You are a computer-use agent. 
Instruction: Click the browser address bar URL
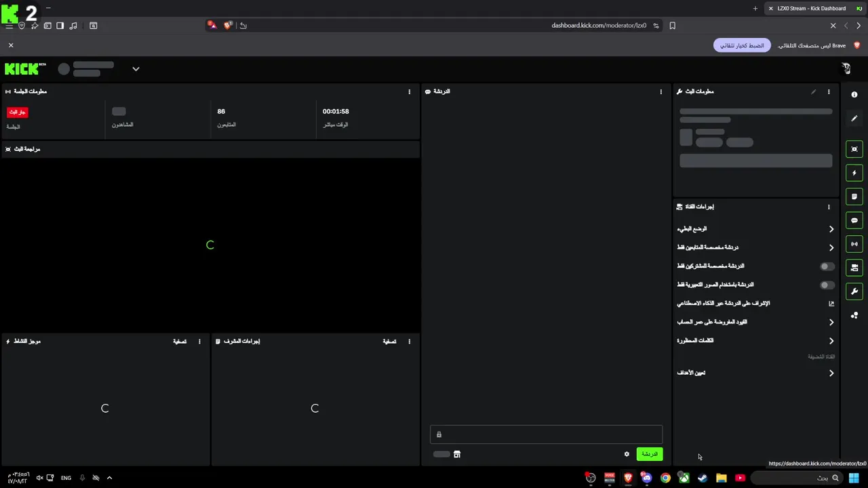click(599, 26)
